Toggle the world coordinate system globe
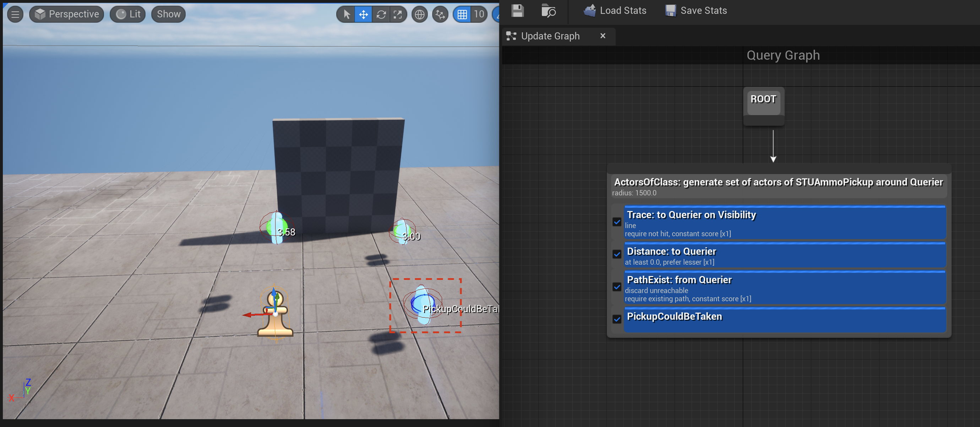The width and height of the screenshot is (980, 427). (x=420, y=15)
